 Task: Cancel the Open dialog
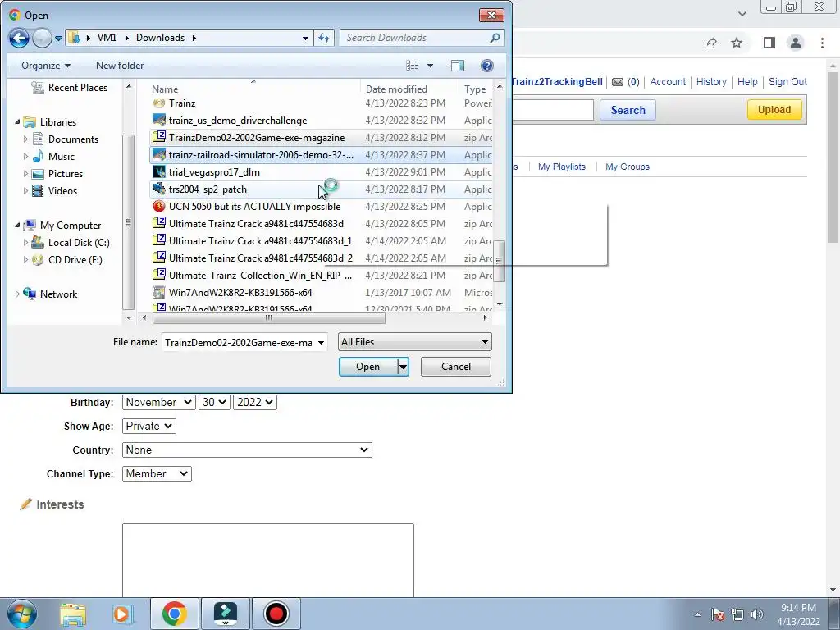(456, 367)
